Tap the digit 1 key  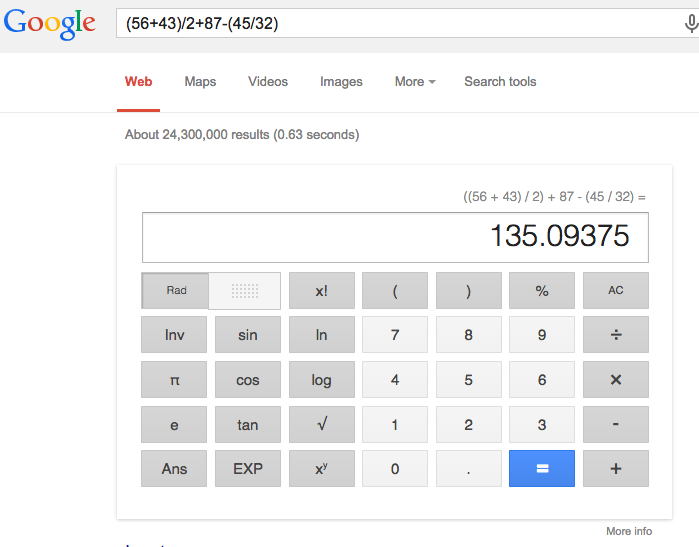395,424
